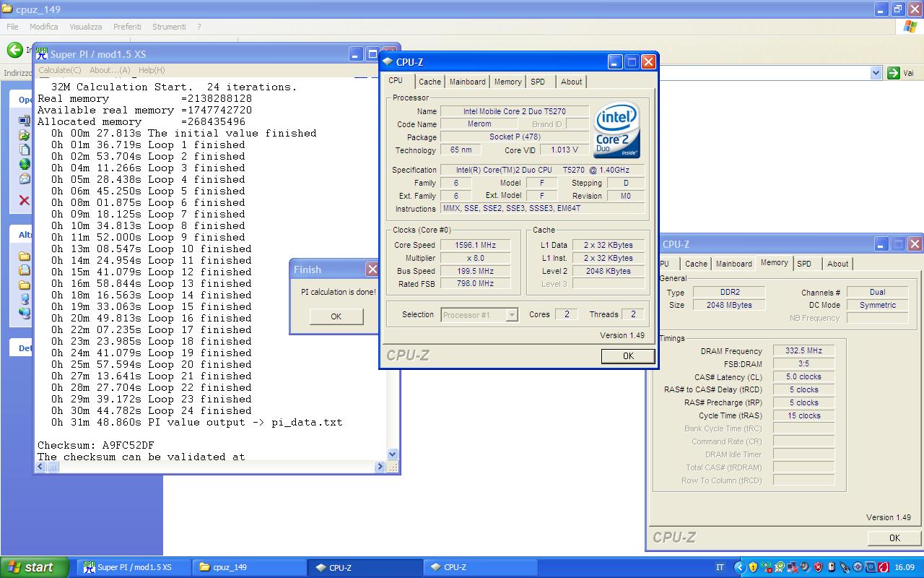Select Mainboard tab in rear CPU-Z window
This screenshot has height=578, width=924.
coord(734,264)
